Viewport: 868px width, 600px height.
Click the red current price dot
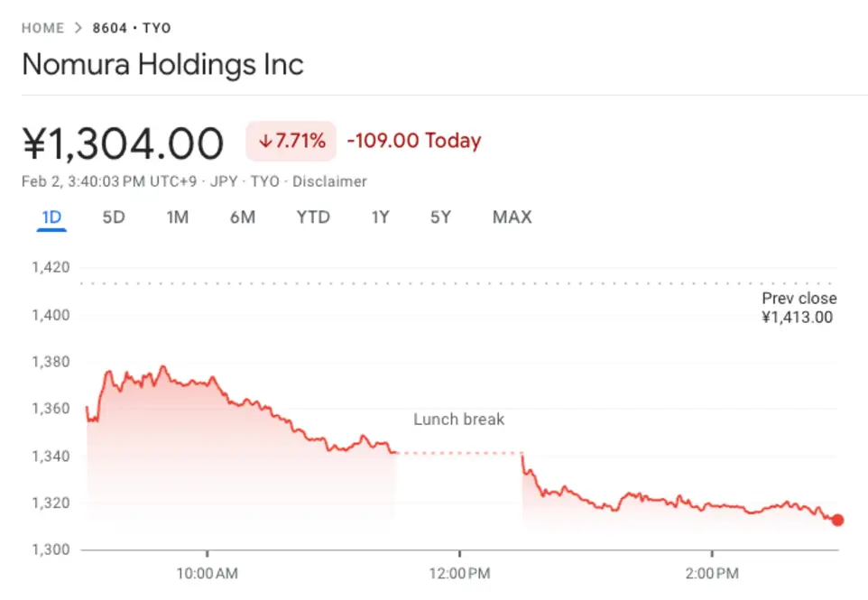837,520
